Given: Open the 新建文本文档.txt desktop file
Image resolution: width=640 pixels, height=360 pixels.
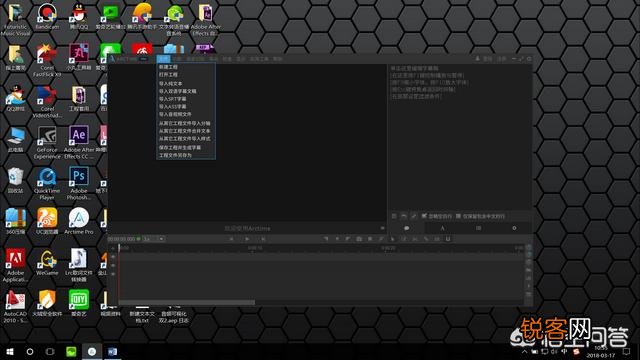Looking at the screenshot, I should tap(142, 314).
